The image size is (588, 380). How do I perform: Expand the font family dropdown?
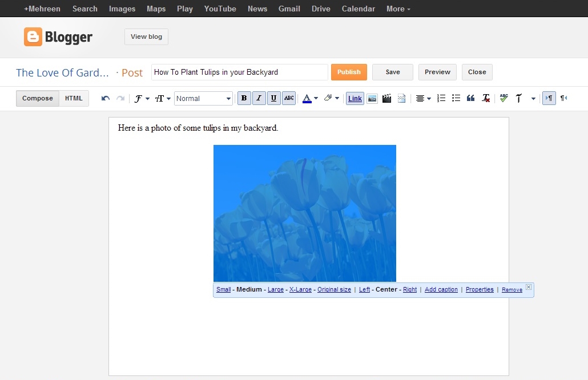140,98
